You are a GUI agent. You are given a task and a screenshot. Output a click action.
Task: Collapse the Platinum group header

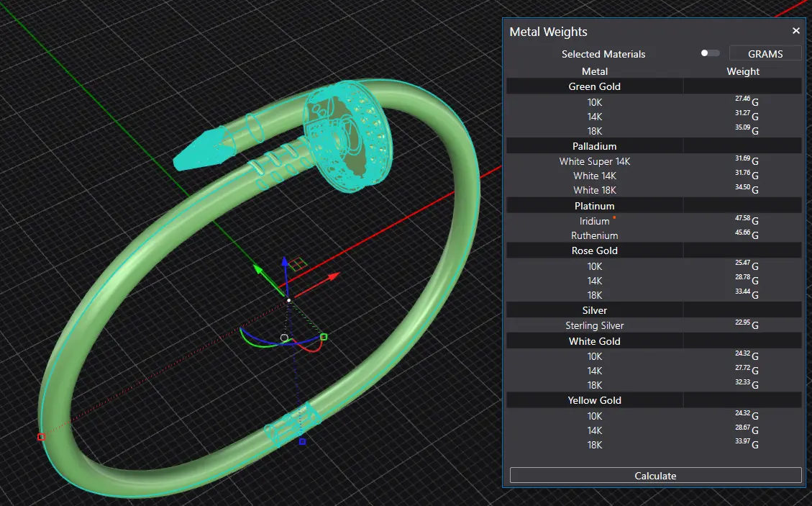coord(594,206)
